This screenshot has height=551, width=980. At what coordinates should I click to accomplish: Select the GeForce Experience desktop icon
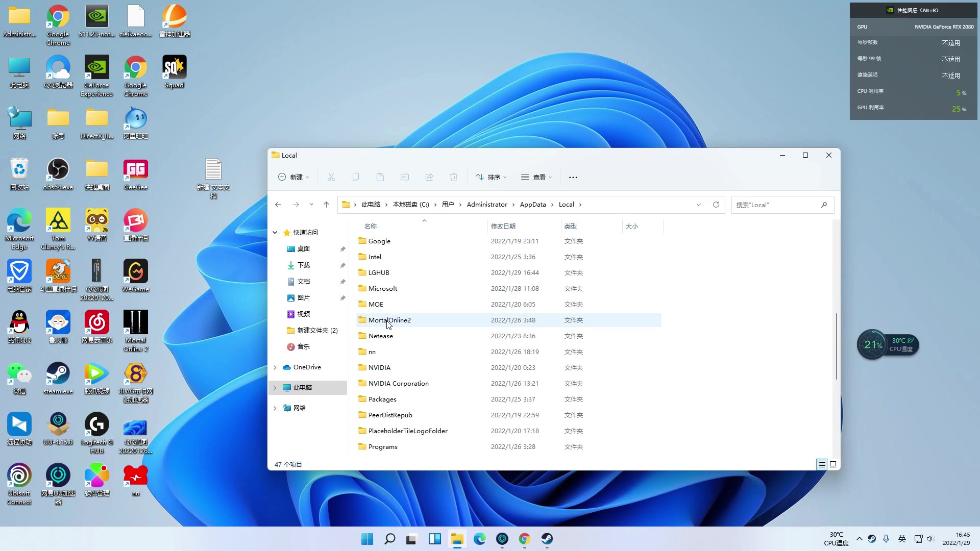pos(96,76)
